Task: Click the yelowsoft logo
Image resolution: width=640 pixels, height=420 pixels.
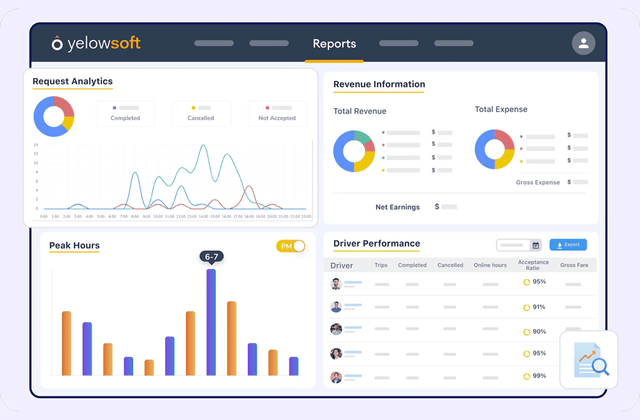Action: 99,44
